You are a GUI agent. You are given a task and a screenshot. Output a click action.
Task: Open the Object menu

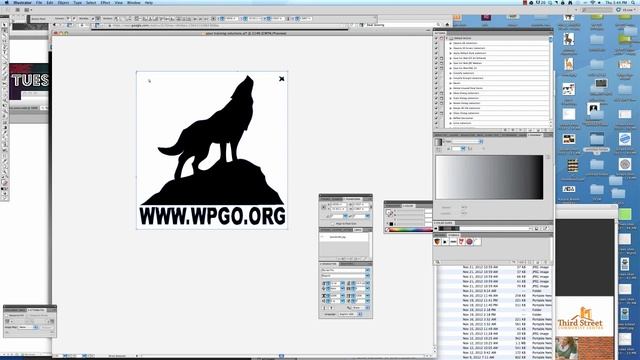pos(63,2)
